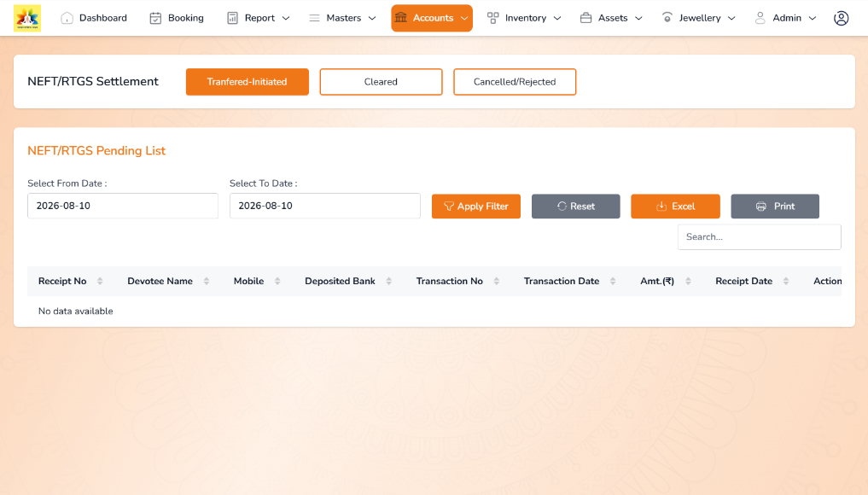Click the Inventory boxes icon
Image resolution: width=868 pixels, height=495 pixels.
coord(492,18)
